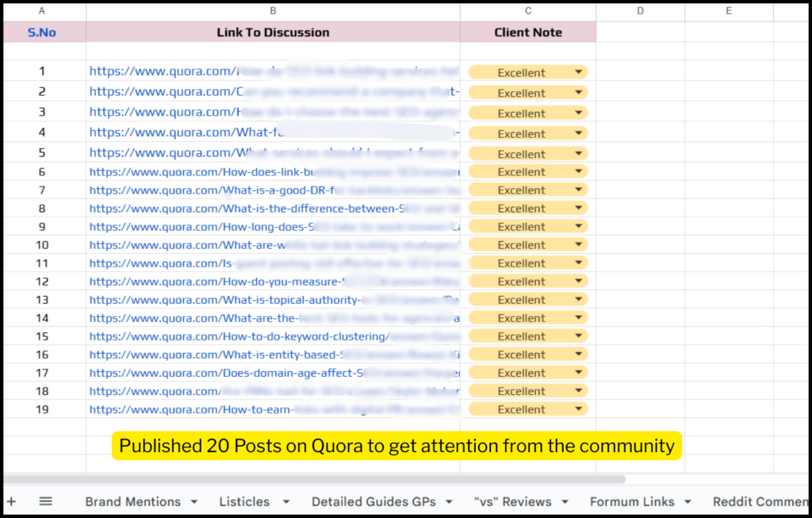812x518 pixels.
Task: Open the Excellent dropdown in row 11
Action: 528,263
